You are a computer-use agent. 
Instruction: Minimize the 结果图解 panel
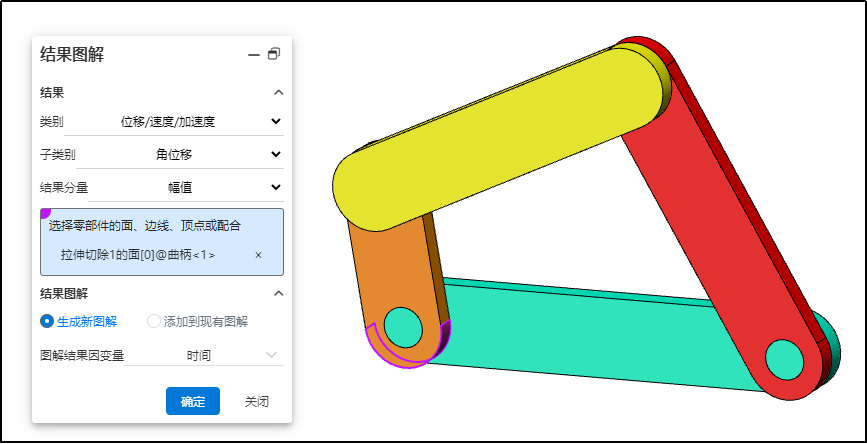(x=254, y=55)
